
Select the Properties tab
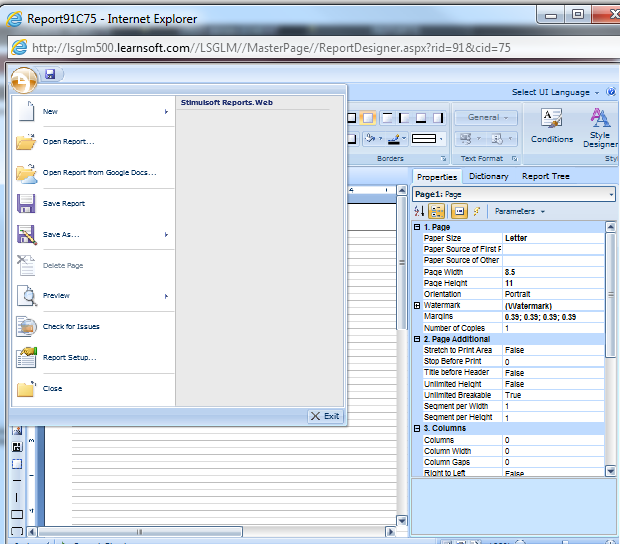pos(437,177)
